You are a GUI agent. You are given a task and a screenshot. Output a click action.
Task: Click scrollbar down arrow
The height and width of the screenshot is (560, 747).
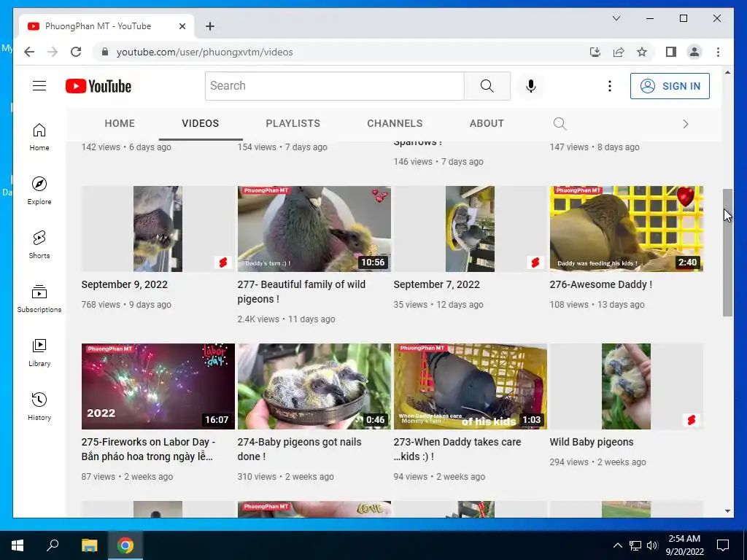[727, 511]
